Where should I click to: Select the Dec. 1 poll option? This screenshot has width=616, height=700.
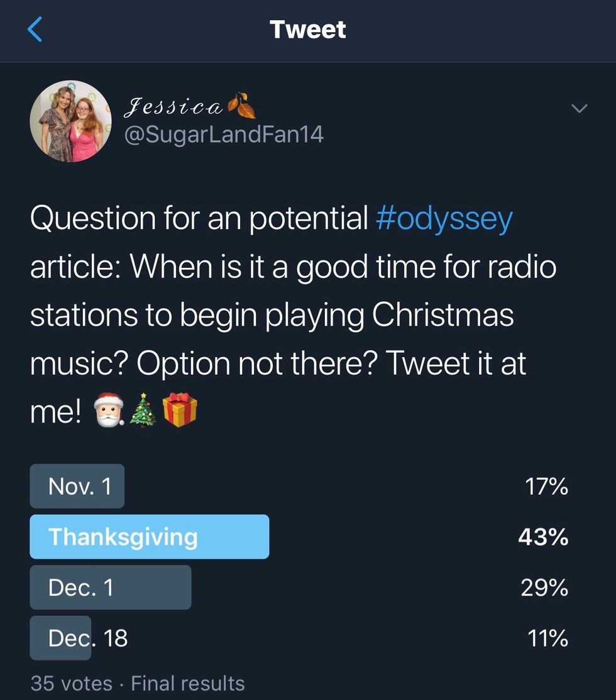pyautogui.click(x=110, y=587)
